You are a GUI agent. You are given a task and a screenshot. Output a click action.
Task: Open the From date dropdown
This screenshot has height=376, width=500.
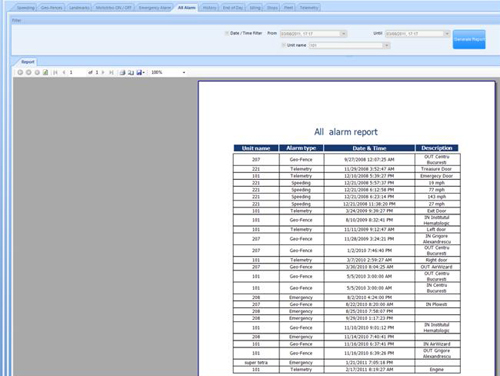pyautogui.click(x=343, y=34)
